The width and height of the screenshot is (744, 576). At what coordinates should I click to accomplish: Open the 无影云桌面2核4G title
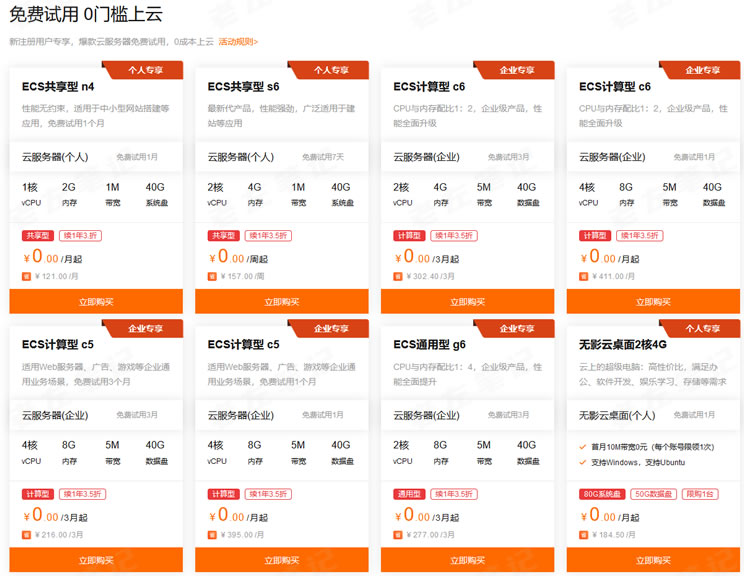click(x=623, y=345)
